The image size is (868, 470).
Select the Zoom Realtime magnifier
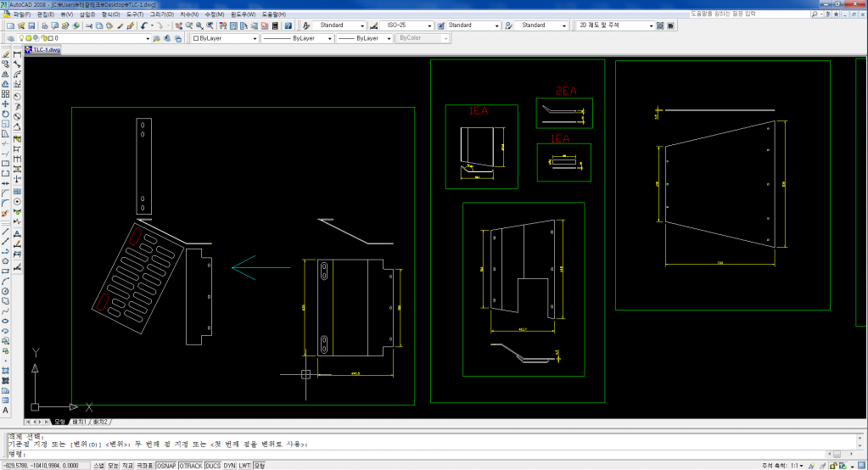tap(189, 25)
